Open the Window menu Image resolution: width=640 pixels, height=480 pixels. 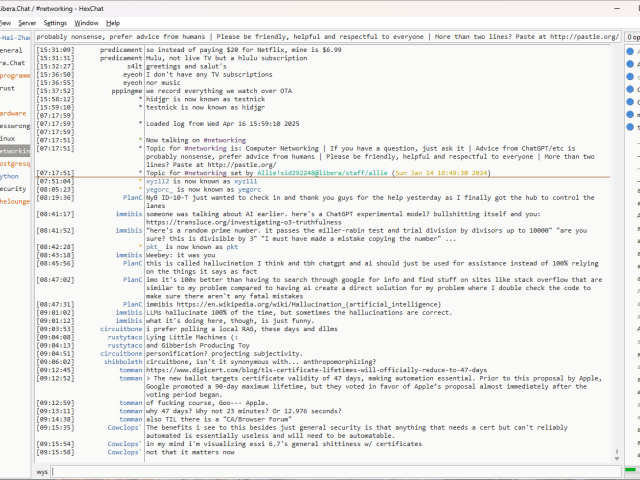87,22
